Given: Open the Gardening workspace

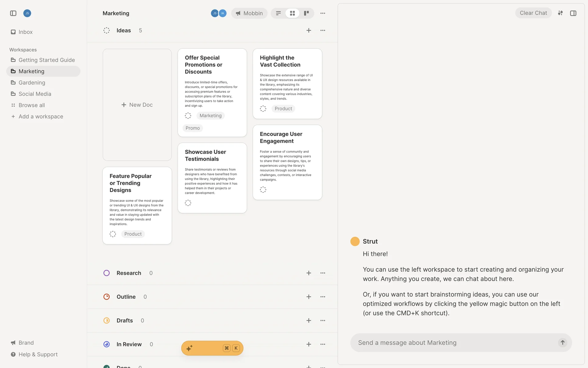Looking at the screenshot, I should (32, 82).
